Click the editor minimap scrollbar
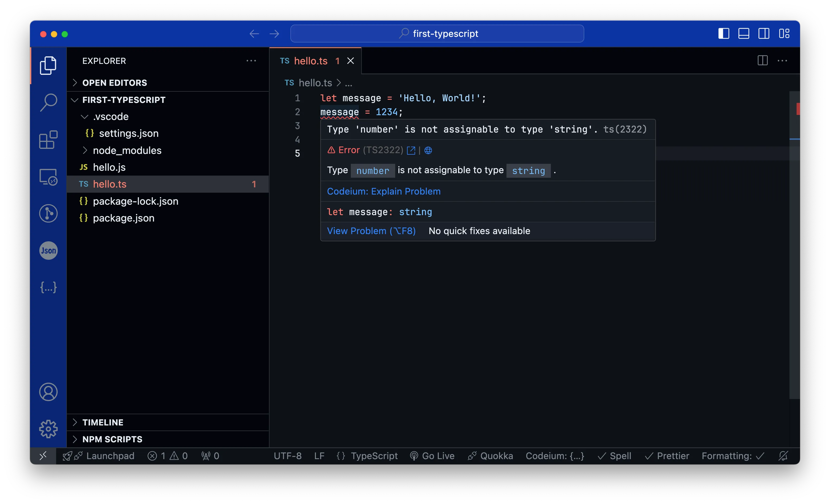830x504 pixels. point(795,245)
